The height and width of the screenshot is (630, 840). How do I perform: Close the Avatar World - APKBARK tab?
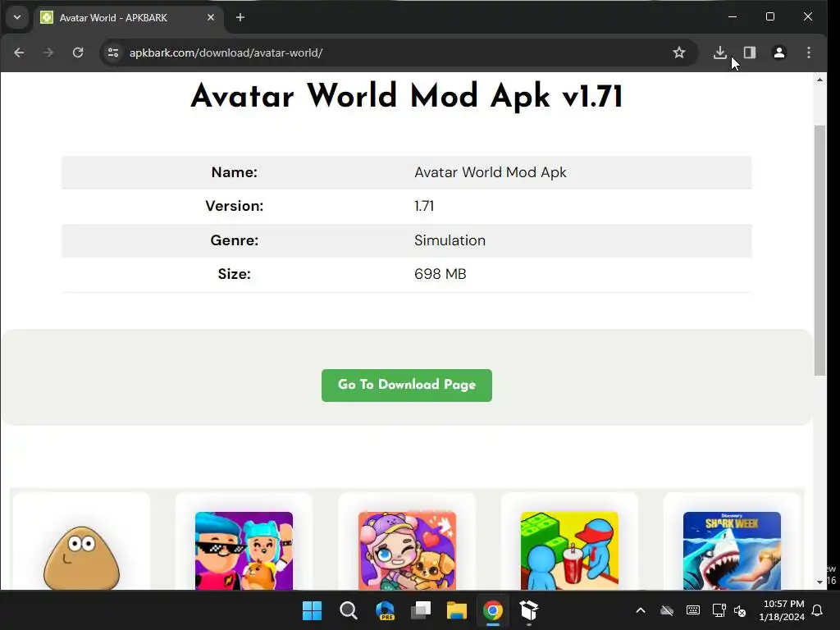coord(211,18)
